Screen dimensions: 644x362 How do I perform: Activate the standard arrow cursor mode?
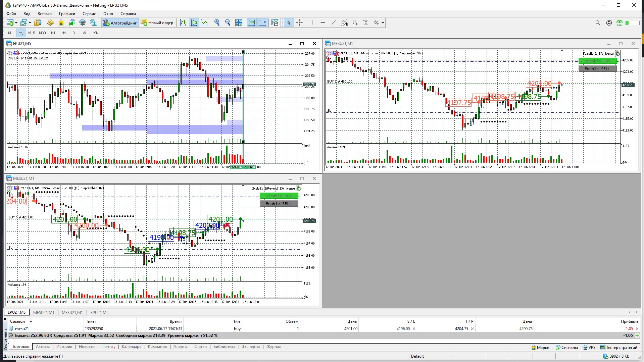pyautogui.click(x=289, y=23)
